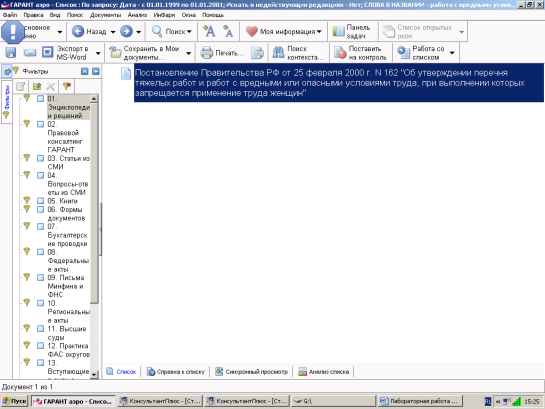
Task: Switch to Synchronous view tab
Action: tap(251, 371)
